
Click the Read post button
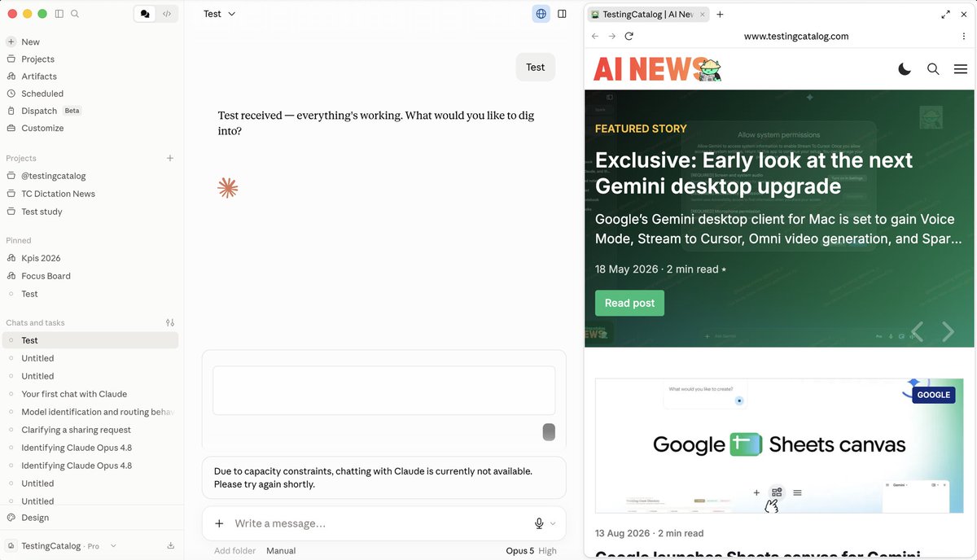click(x=629, y=303)
